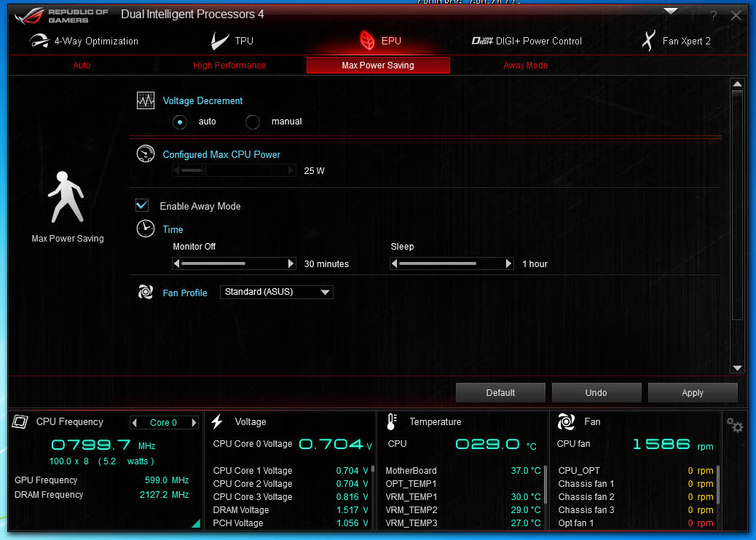Open Fan Xpert 2 section

pos(677,41)
